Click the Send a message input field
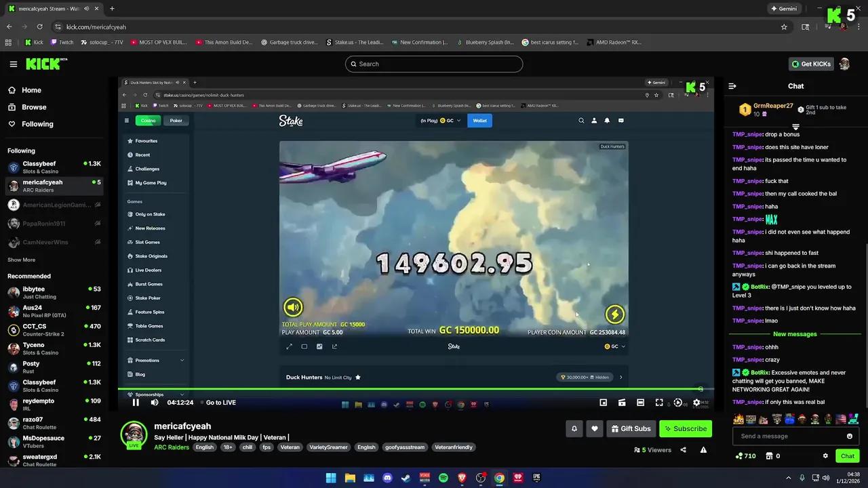 tap(787, 436)
